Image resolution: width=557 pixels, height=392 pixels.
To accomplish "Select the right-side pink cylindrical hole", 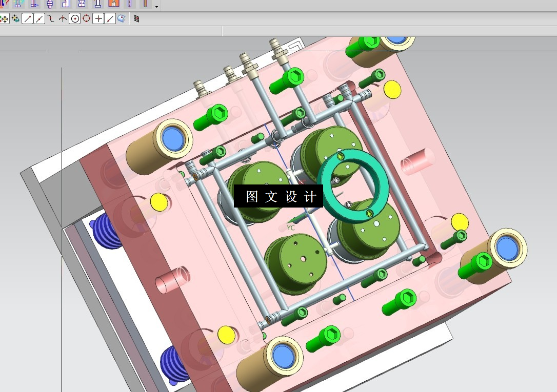I will click(416, 161).
